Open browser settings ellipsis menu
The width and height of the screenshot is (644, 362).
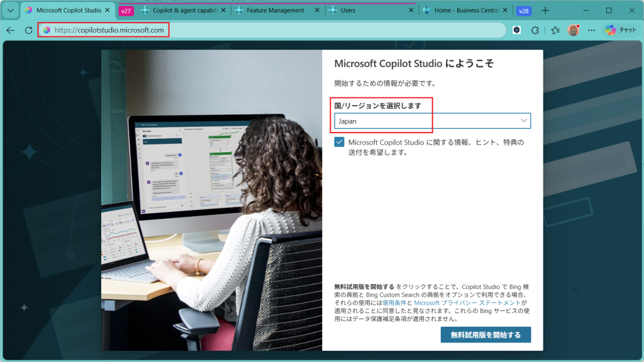[x=591, y=30]
